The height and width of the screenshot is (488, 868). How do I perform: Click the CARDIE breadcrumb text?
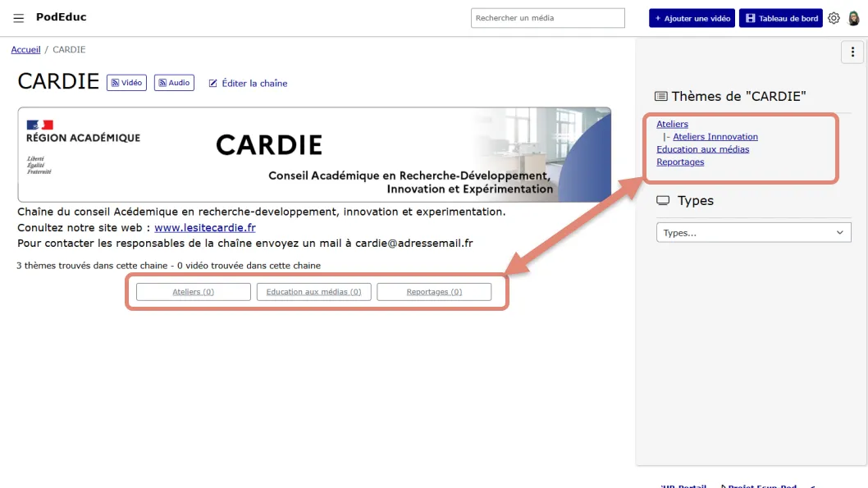pos(69,50)
